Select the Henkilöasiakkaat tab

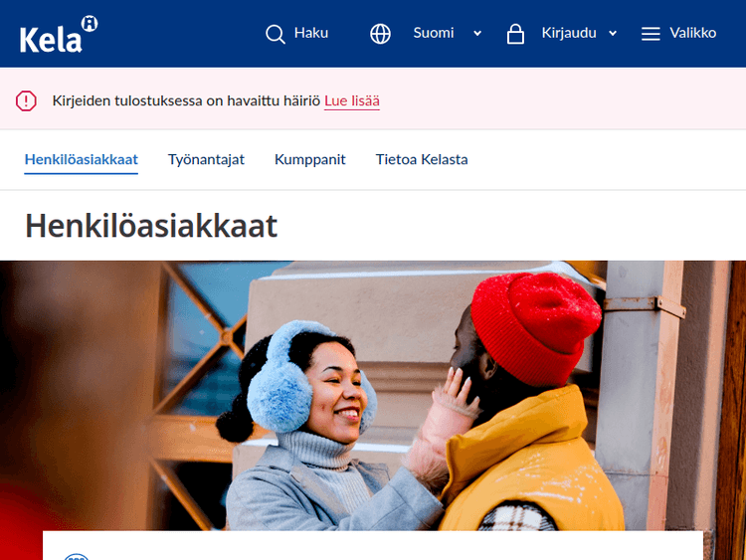click(x=82, y=159)
